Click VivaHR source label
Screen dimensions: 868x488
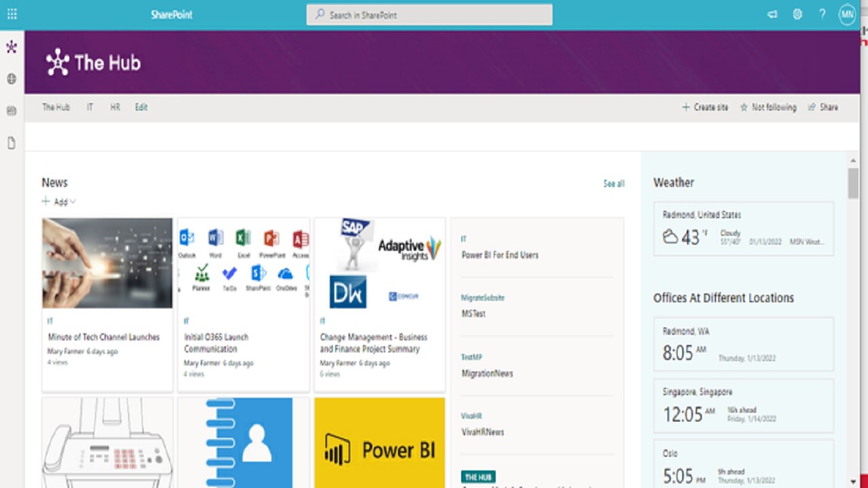tap(471, 415)
